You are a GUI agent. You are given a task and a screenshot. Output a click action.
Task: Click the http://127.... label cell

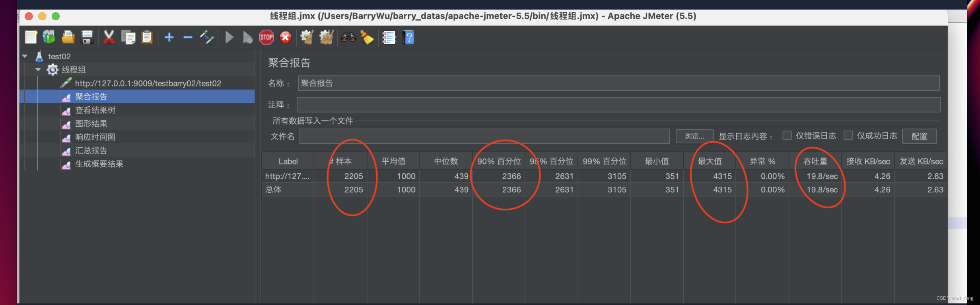[x=288, y=176]
